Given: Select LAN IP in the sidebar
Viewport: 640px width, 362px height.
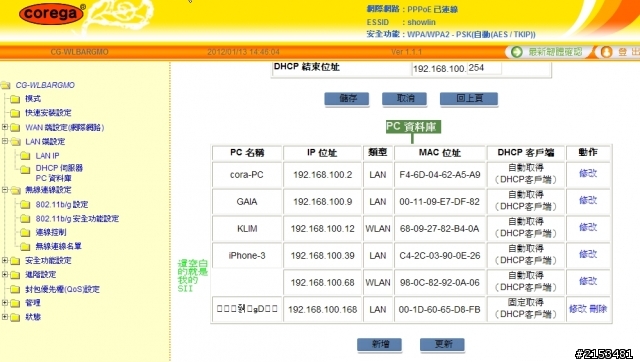Looking at the screenshot, I should click(47, 155).
